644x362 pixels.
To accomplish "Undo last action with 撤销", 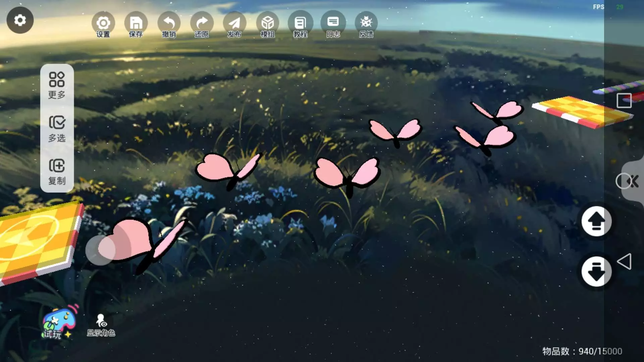I will coord(169,24).
